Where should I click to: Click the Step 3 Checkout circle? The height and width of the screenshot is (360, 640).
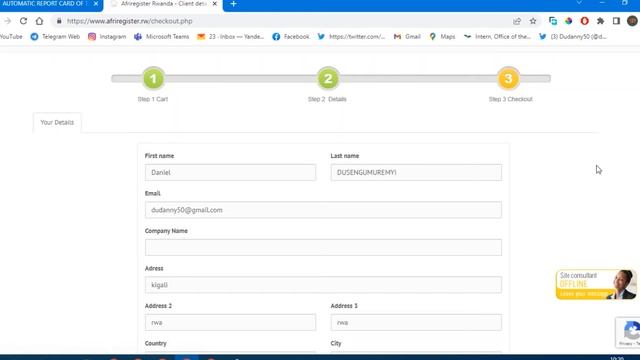tap(508, 78)
